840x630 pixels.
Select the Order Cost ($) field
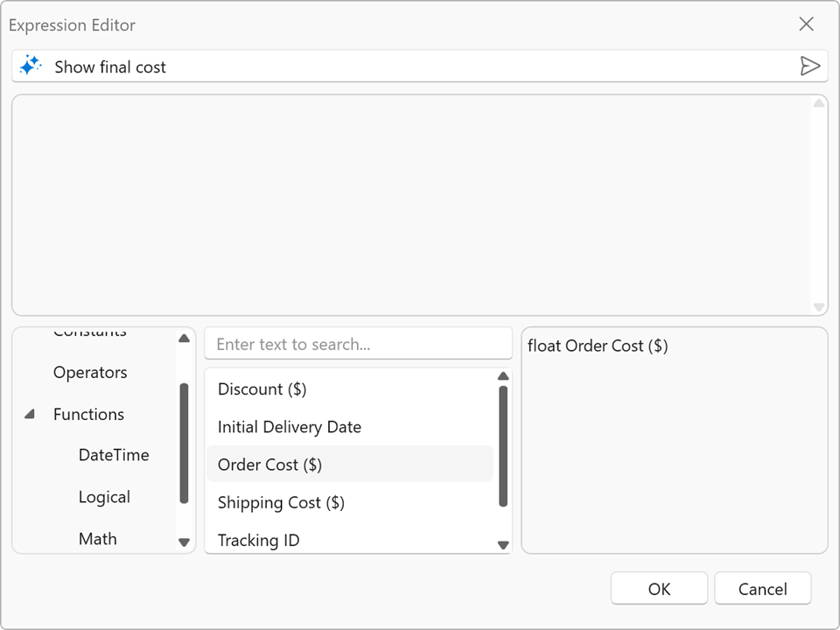pyautogui.click(x=350, y=465)
